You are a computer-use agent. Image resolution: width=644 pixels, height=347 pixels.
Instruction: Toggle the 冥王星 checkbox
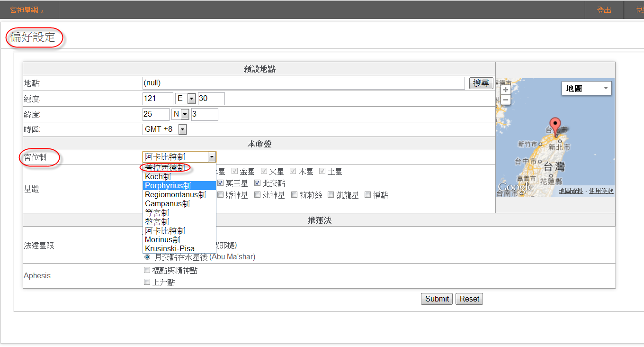click(220, 183)
